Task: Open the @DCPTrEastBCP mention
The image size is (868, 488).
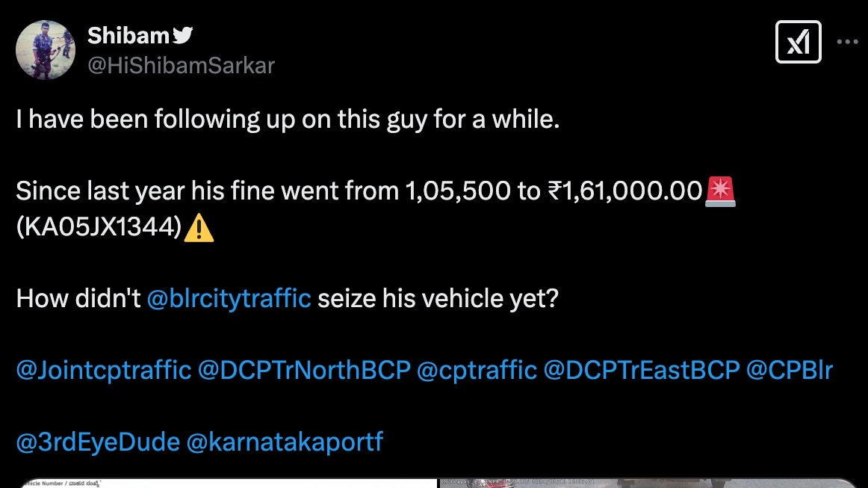Action: (x=642, y=370)
